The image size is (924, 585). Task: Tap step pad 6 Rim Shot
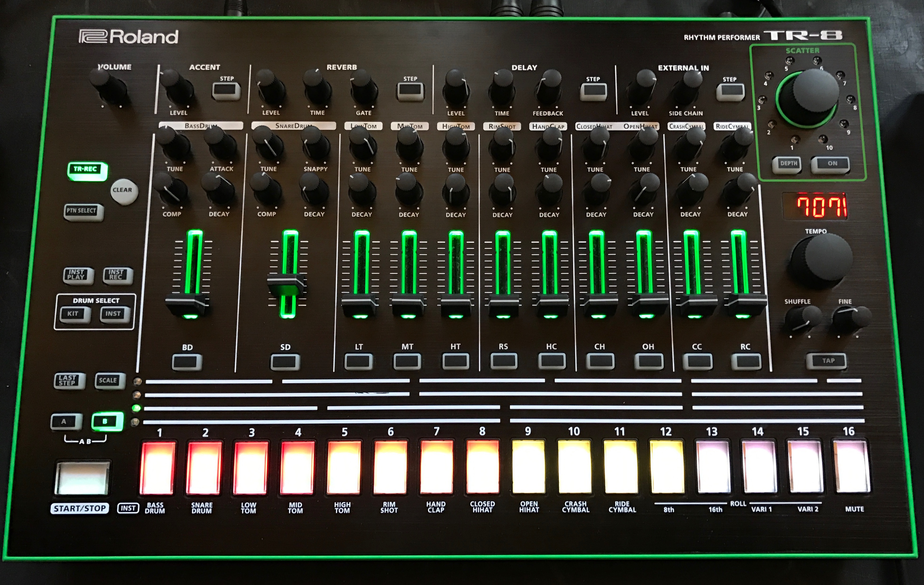[390, 468]
